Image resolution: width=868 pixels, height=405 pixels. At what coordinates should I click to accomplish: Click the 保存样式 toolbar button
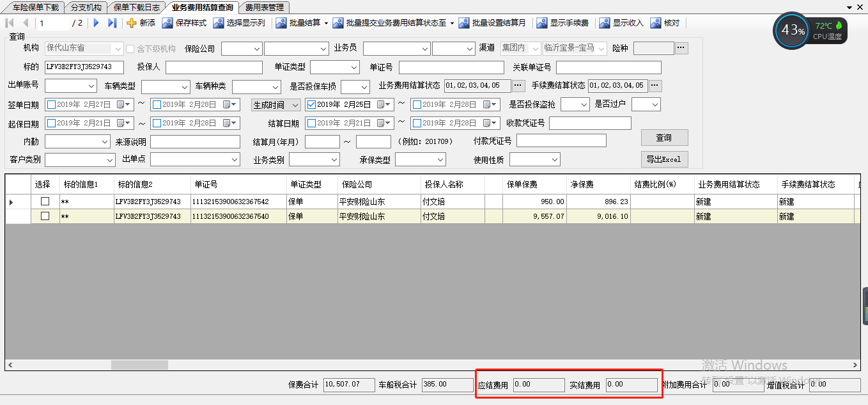184,23
